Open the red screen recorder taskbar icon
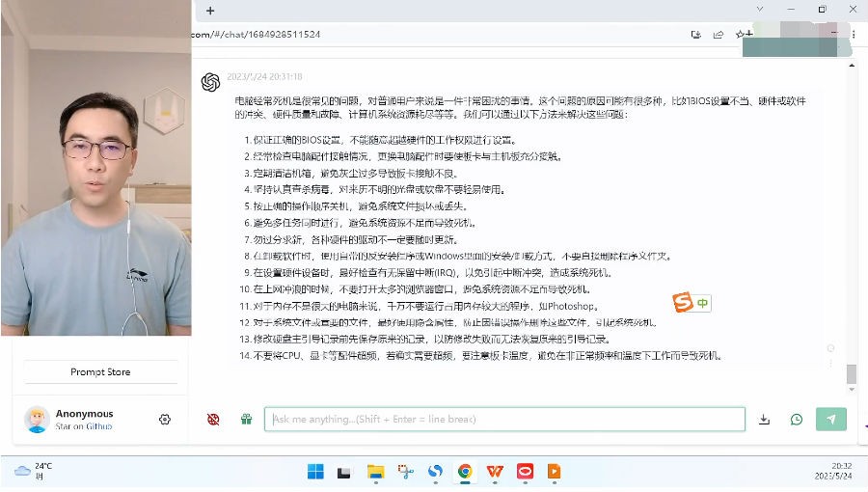The image size is (868, 492). click(x=525, y=472)
